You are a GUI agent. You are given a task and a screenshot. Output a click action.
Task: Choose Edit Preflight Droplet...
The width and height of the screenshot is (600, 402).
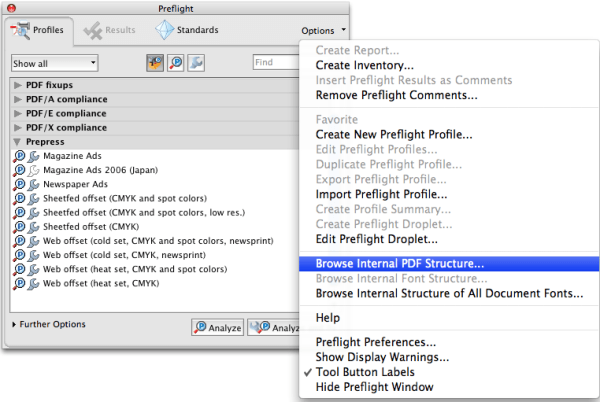[x=377, y=239]
